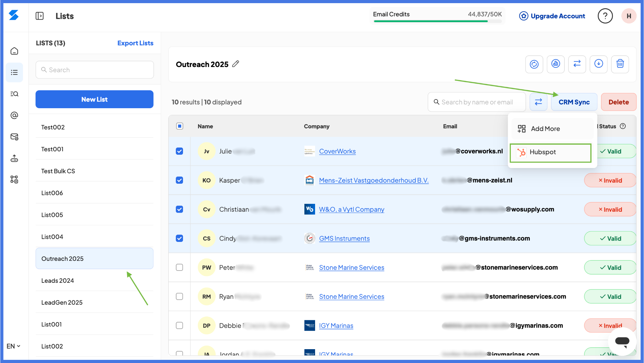Click the GMS Instruments company logo

309,238
